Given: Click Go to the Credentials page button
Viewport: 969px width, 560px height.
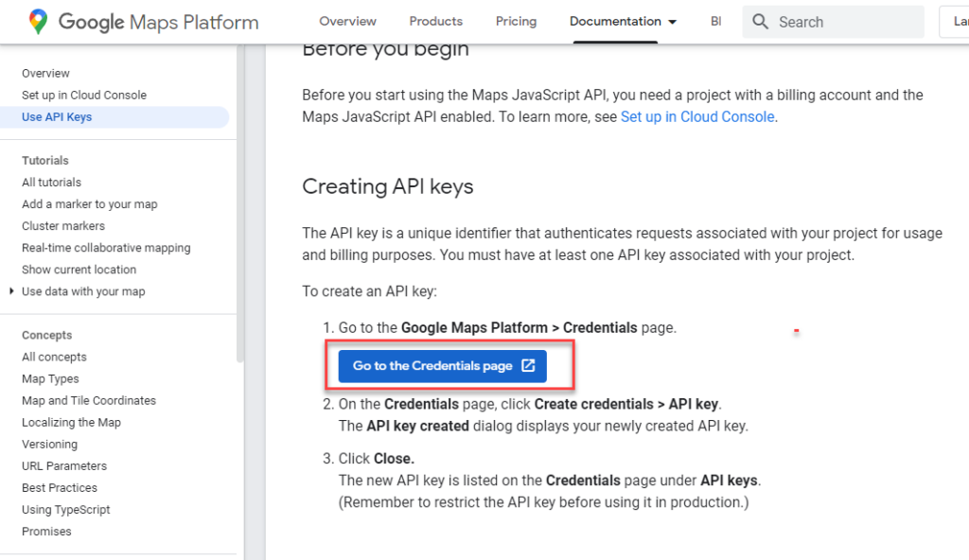Looking at the screenshot, I should point(442,365).
